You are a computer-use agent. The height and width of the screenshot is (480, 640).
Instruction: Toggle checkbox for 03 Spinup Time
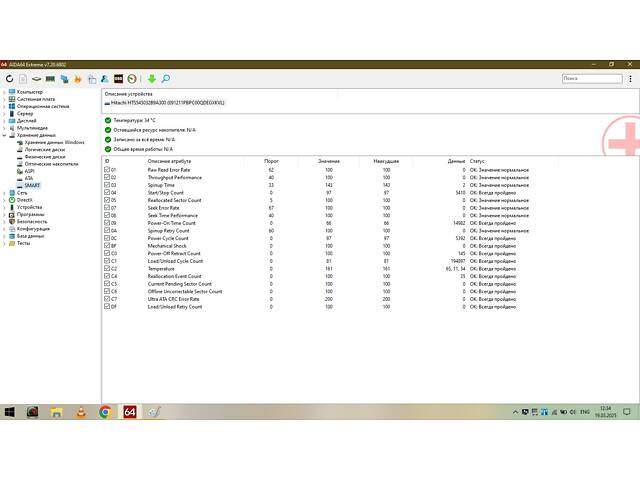[107, 185]
